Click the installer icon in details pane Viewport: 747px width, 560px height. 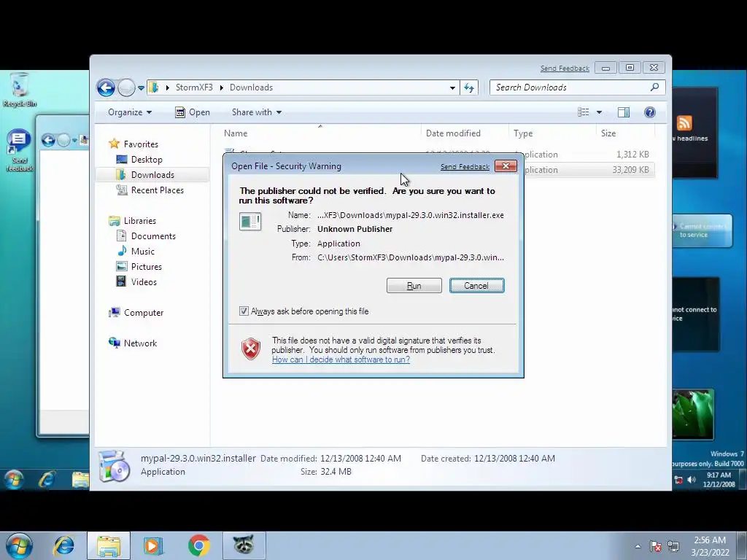114,466
